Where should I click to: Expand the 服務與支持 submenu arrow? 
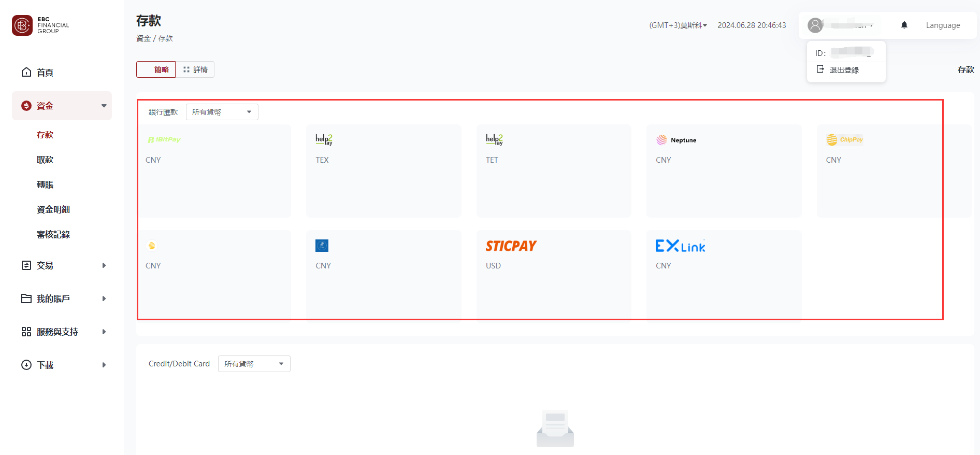pos(104,332)
